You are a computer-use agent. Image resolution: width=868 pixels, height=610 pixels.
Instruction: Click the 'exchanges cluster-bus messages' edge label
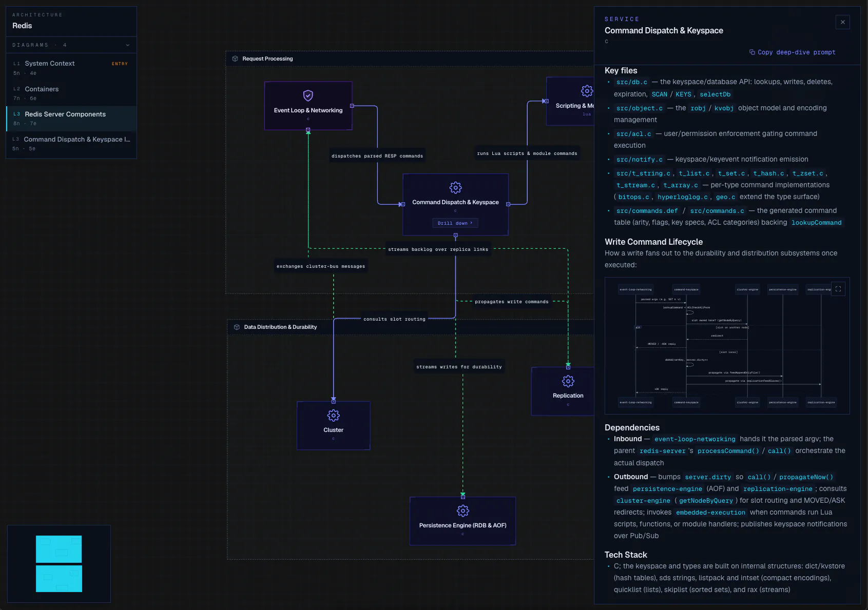pyautogui.click(x=321, y=266)
